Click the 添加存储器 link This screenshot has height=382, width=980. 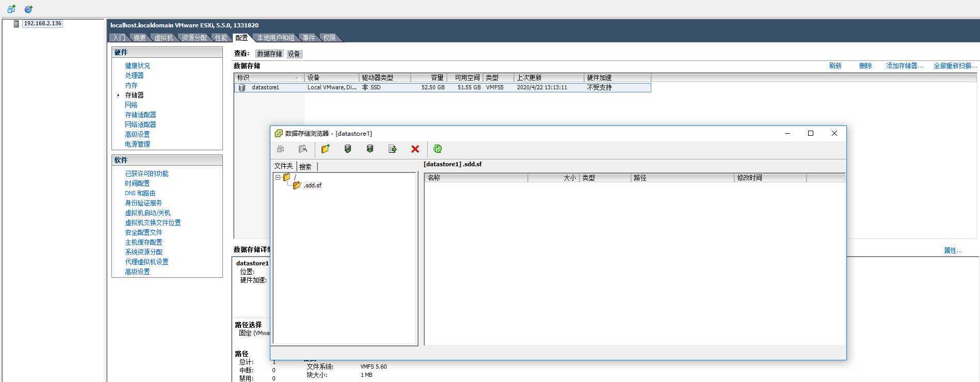pos(904,66)
